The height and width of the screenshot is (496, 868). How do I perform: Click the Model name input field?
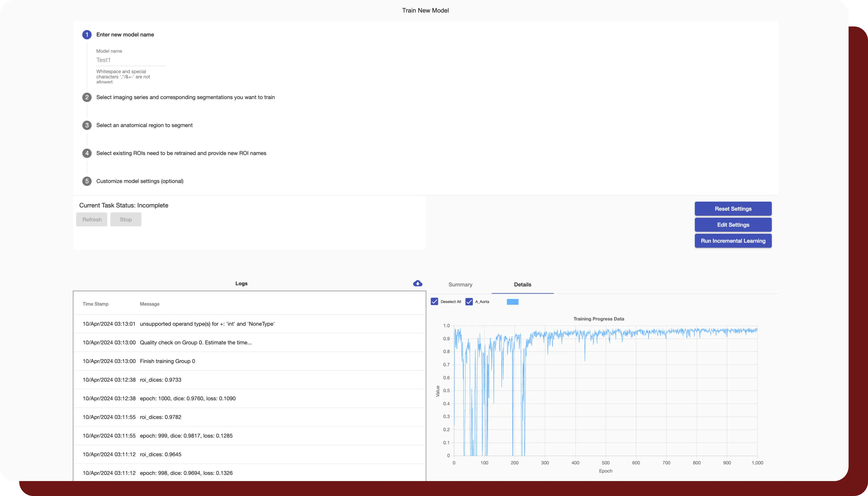tap(130, 60)
